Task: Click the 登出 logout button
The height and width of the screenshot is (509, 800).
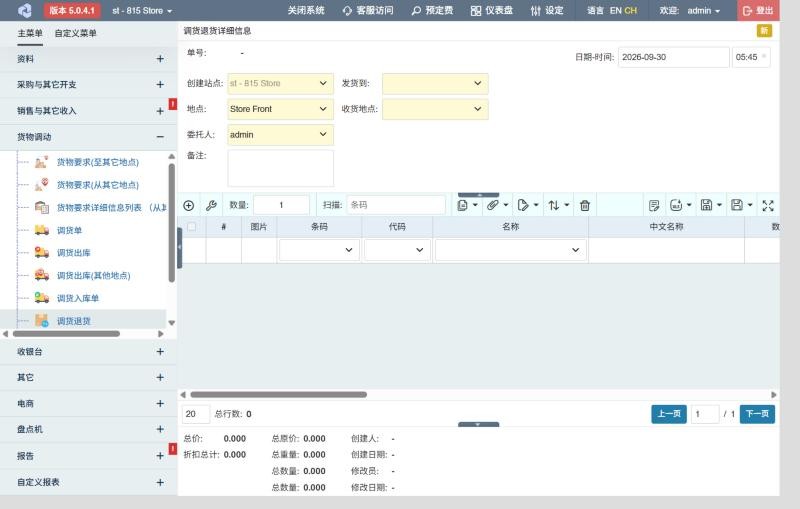Action: [758, 11]
